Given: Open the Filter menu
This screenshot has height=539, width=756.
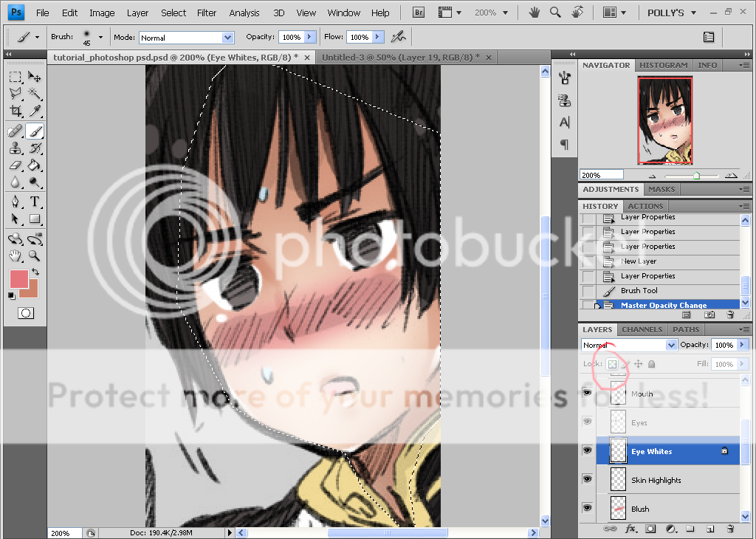Looking at the screenshot, I should tap(207, 13).
